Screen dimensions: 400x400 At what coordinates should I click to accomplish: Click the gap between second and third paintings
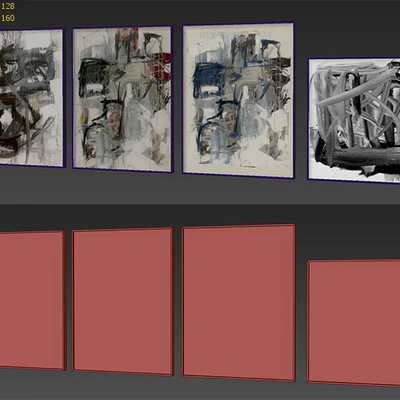coord(178,100)
